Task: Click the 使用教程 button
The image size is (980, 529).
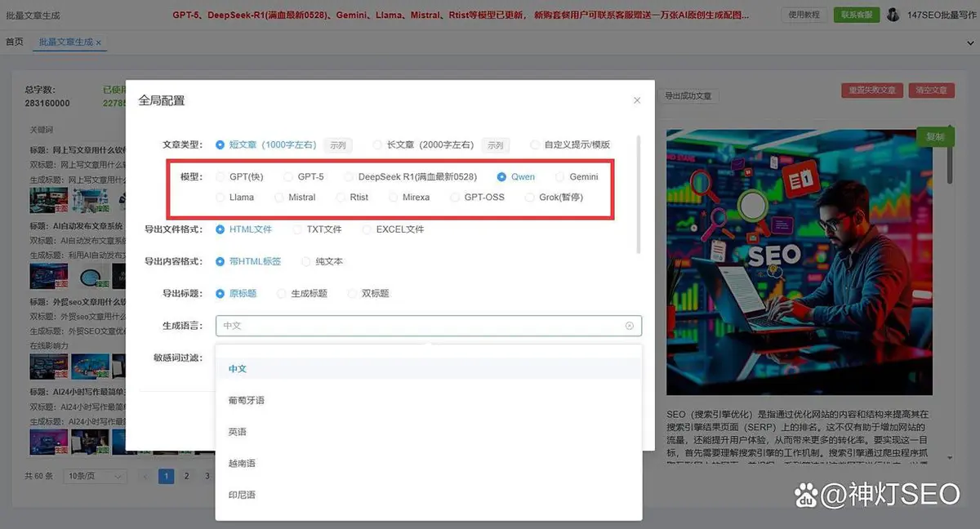Action: (804, 15)
